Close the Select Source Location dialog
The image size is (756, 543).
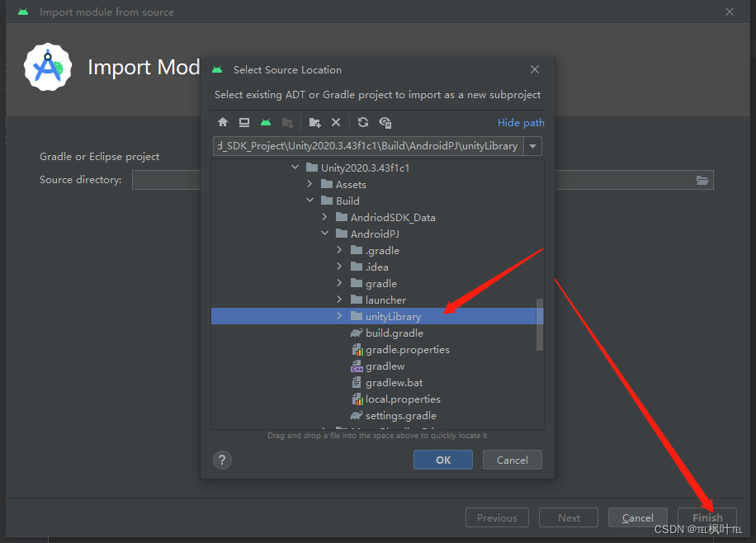pyautogui.click(x=535, y=69)
